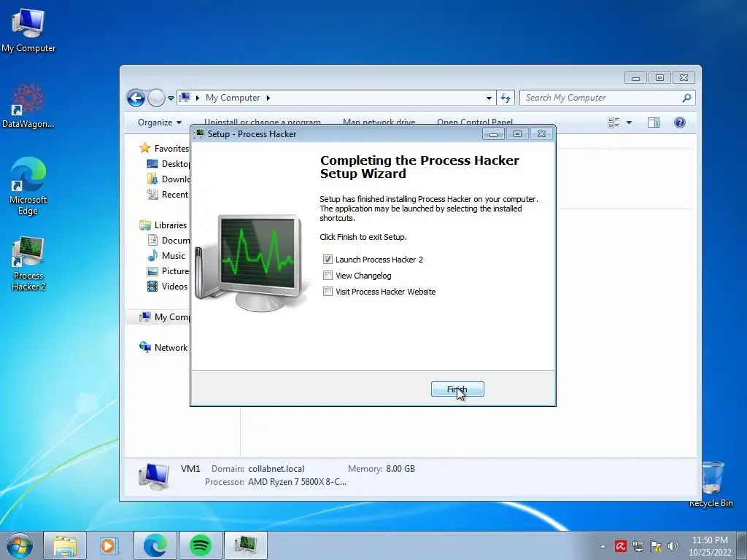Click the arrow before My Computer breadcrumb
747x560 pixels.
pyautogui.click(x=197, y=98)
